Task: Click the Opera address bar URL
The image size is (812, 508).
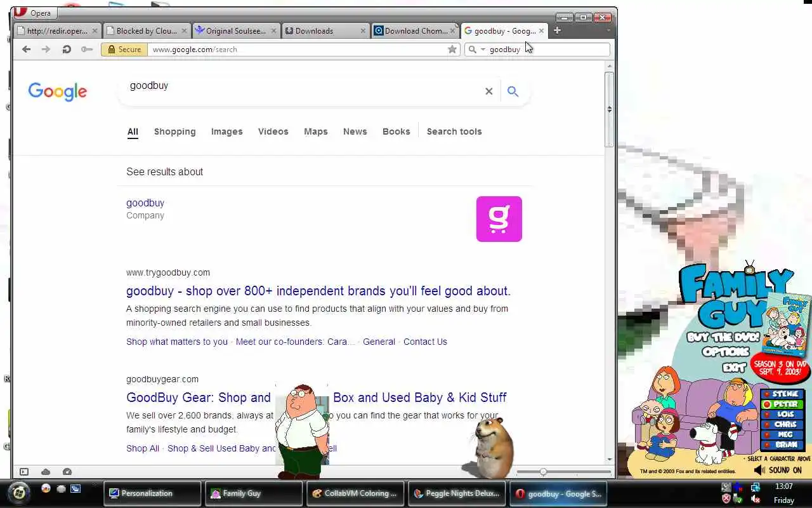Action: (x=297, y=49)
